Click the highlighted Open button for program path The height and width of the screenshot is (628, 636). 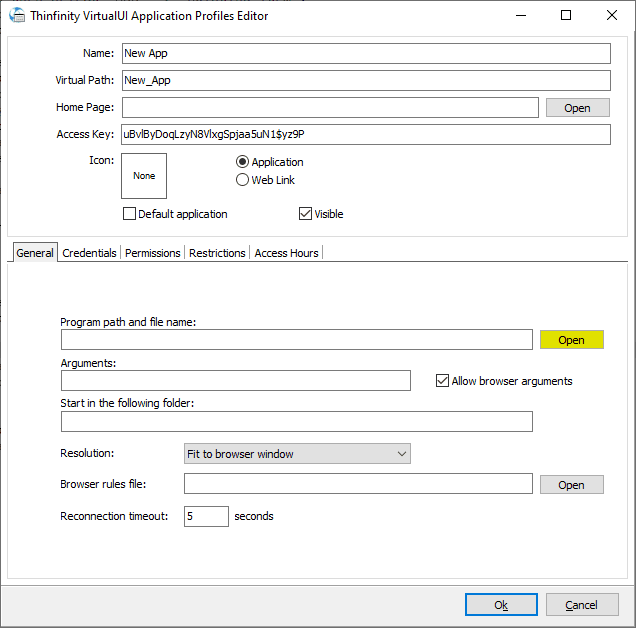(572, 340)
